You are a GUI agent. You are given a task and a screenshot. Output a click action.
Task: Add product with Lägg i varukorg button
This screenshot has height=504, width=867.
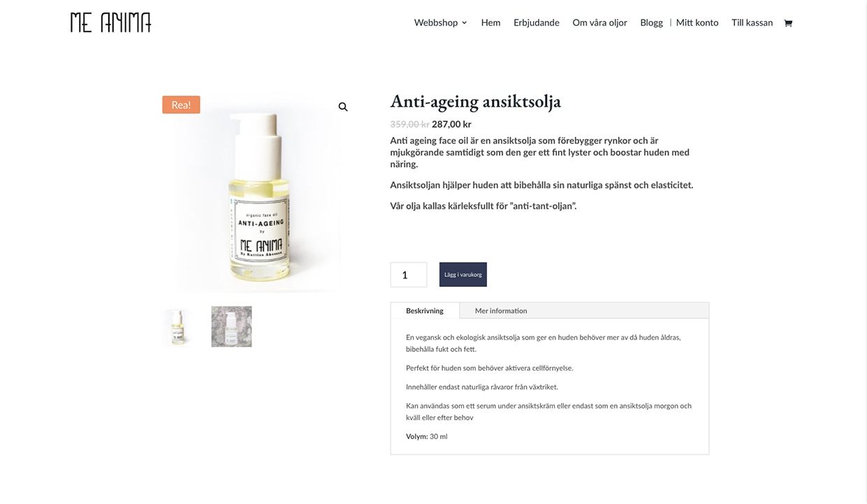pyautogui.click(x=463, y=274)
